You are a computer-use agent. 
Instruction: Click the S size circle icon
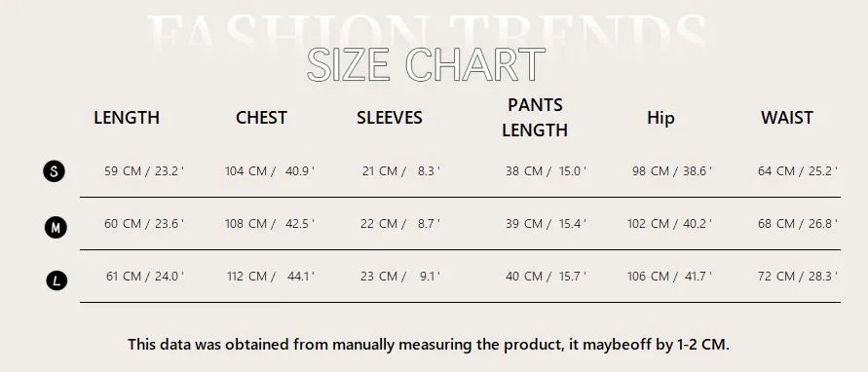54,171
